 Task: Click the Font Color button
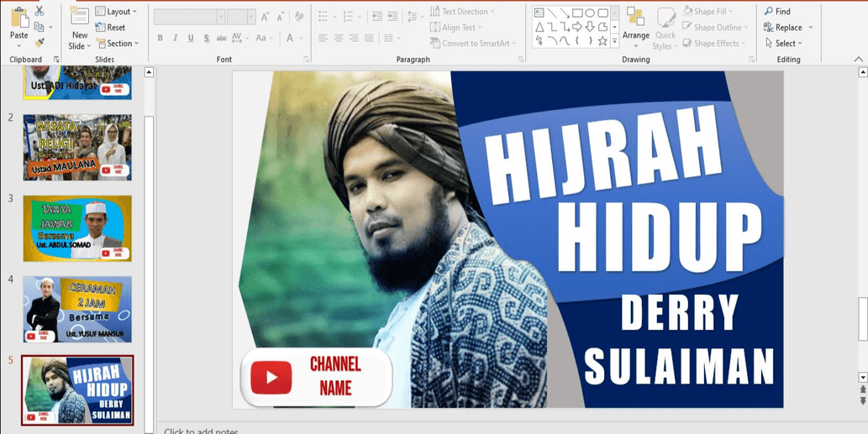(290, 38)
